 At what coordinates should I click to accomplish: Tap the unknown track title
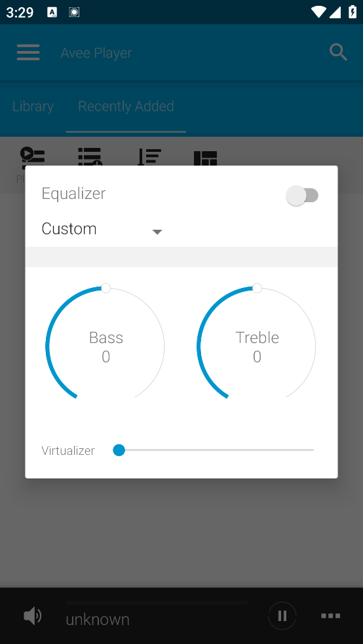click(x=98, y=619)
